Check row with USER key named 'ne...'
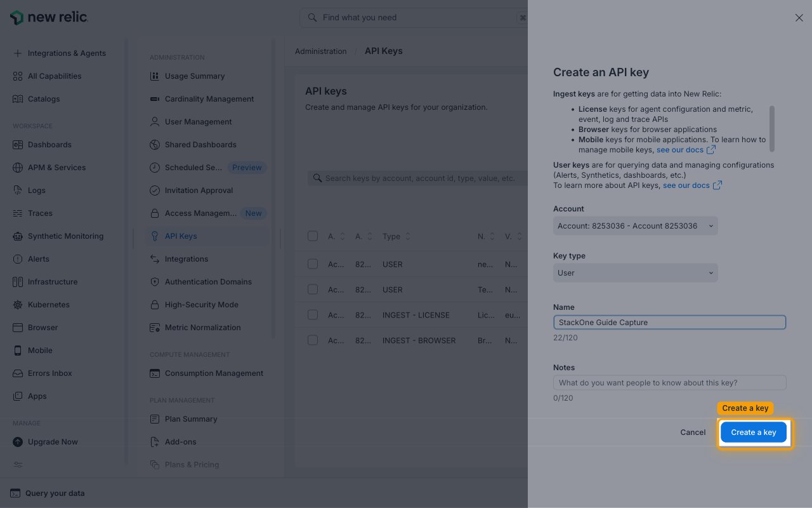 313,264
